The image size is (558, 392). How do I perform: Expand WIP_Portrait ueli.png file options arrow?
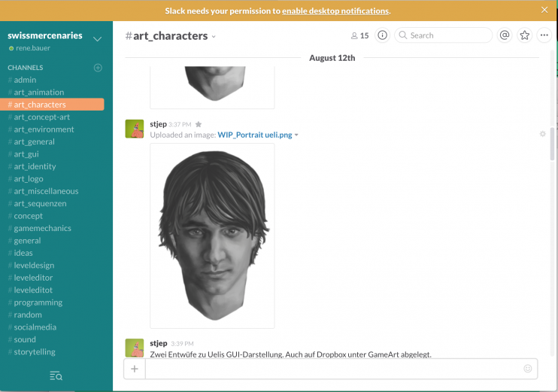[x=296, y=135]
